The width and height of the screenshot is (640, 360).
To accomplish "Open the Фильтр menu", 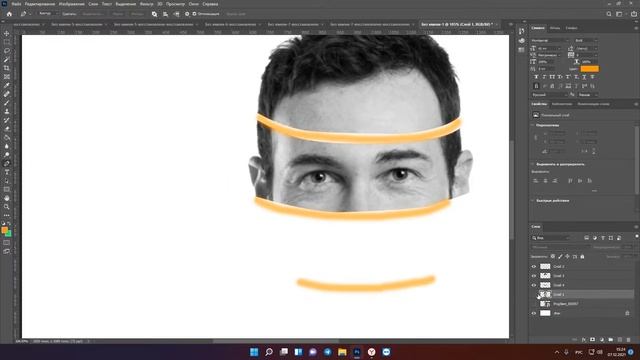I will tap(146, 4).
